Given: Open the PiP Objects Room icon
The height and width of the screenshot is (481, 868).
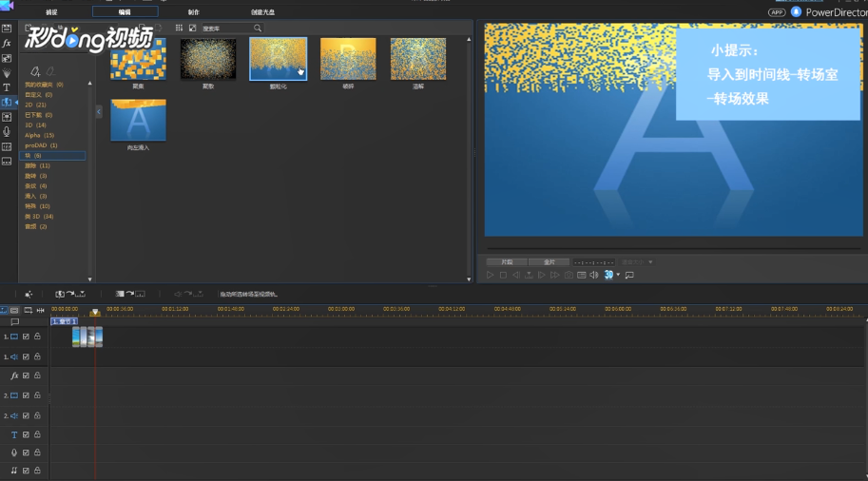Looking at the screenshot, I should coord(7,58).
